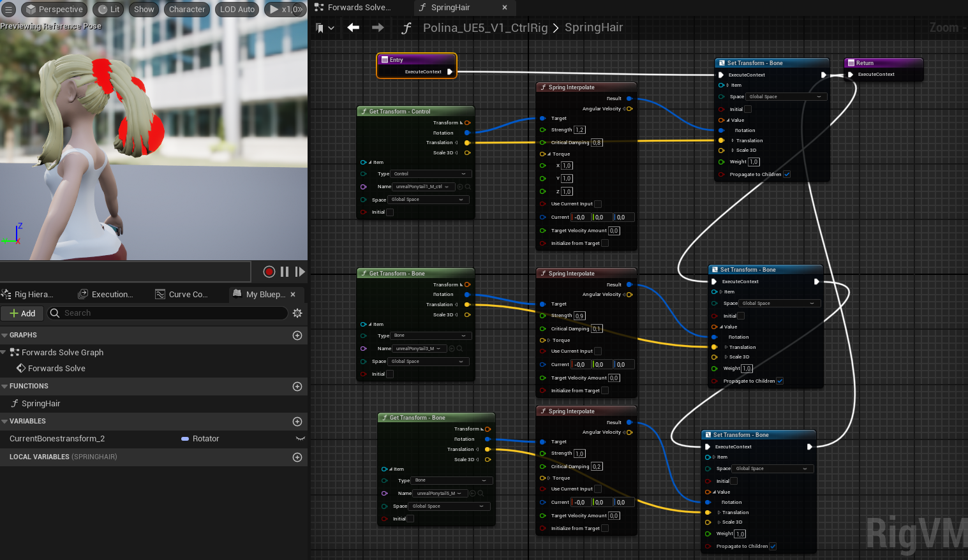Toggle visibility eye of CurrentBonestransform_2 variable
This screenshot has width=968, height=560.
point(300,439)
